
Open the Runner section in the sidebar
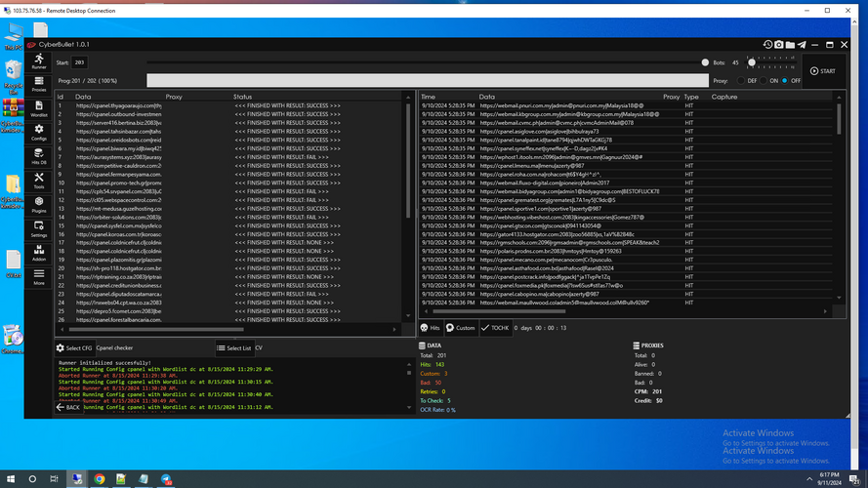click(38, 61)
